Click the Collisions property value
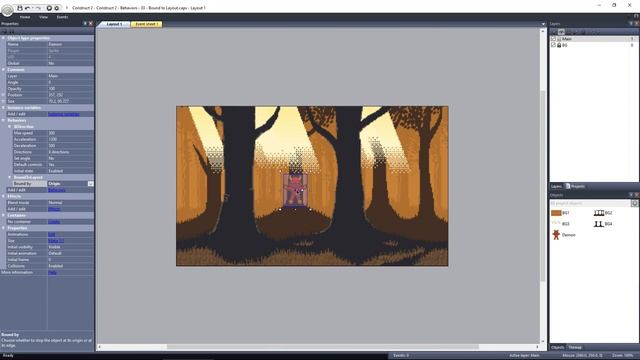Viewport: 640px width, 360px height. 70,266
